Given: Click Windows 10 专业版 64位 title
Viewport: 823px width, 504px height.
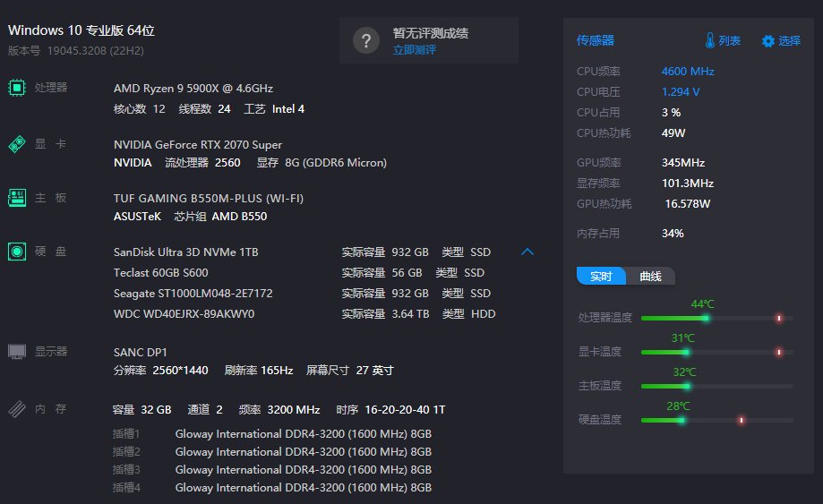Looking at the screenshot, I should coord(81,30).
